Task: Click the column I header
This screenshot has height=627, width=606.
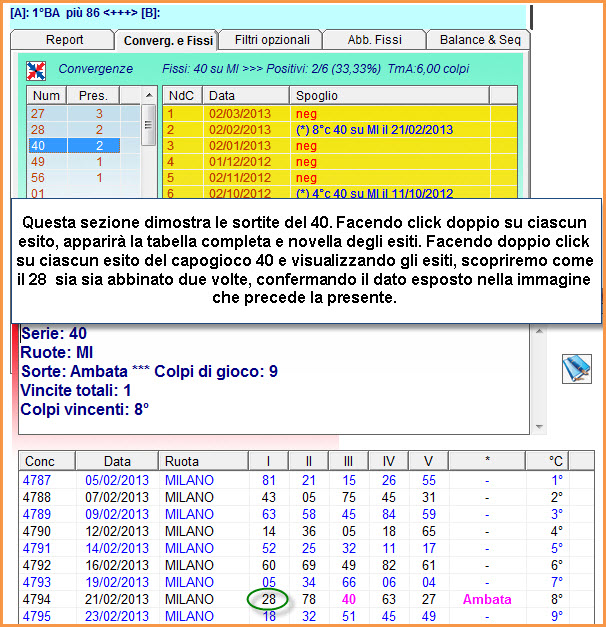Action: [x=268, y=461]
